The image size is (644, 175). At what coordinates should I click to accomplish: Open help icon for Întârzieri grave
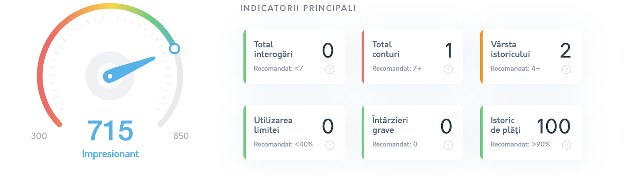[x=448, y=145]
